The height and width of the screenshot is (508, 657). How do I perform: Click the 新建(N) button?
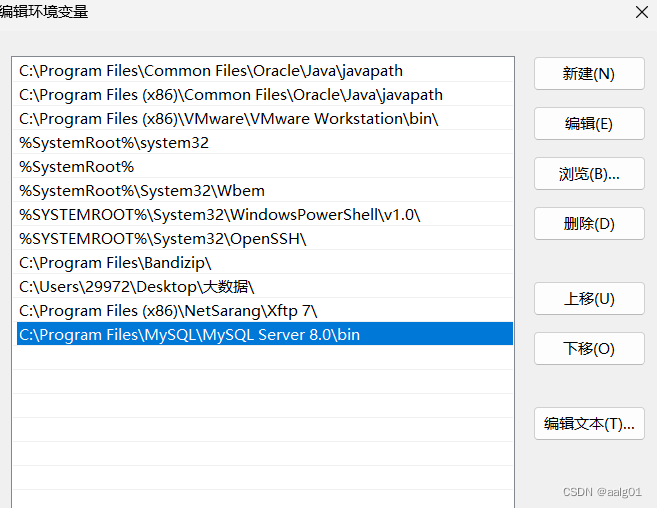click(x=589, y=74)
